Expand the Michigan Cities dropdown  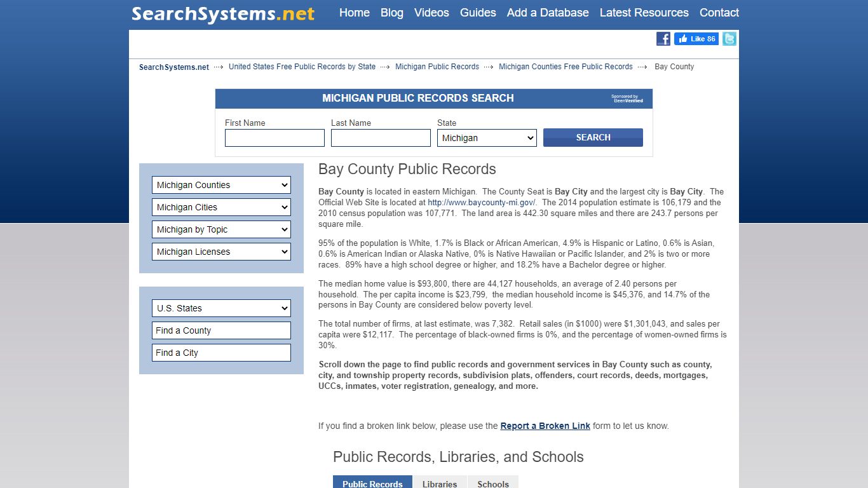pyautogui.click(x=221, y=207)
